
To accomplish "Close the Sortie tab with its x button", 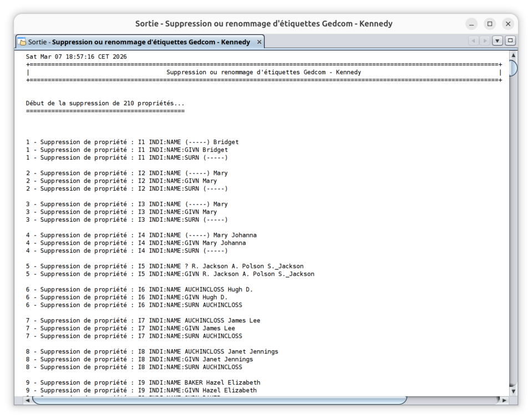I will pos(259,42).
